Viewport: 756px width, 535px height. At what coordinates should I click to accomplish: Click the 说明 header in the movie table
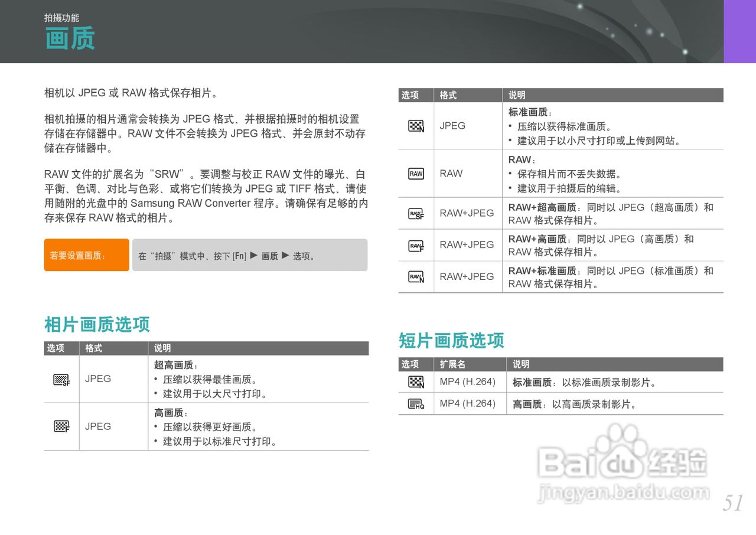tap(521, 364)
